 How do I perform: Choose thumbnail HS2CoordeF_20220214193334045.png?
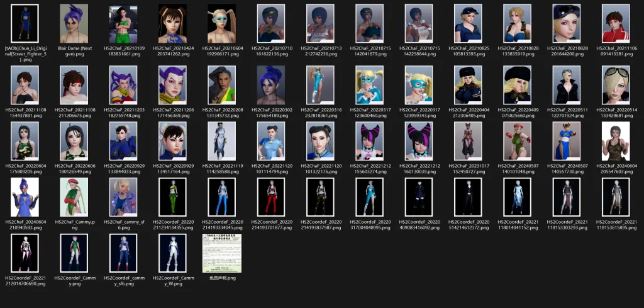(222, 197)
